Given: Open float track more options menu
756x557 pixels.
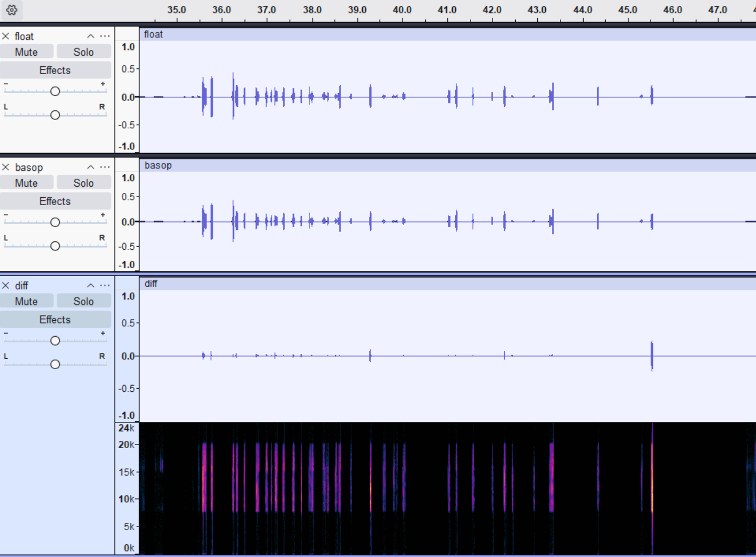Looking at the screenshot, I should tap(105, 36).
